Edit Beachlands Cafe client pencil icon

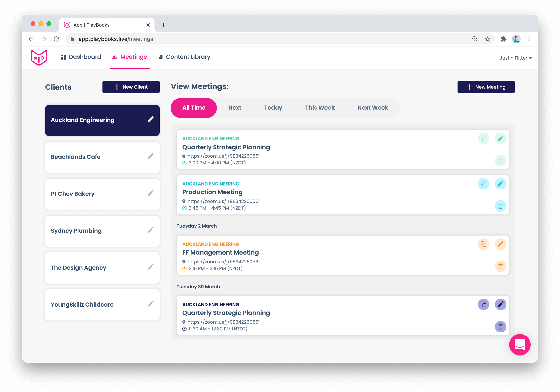tap(151, 156)
